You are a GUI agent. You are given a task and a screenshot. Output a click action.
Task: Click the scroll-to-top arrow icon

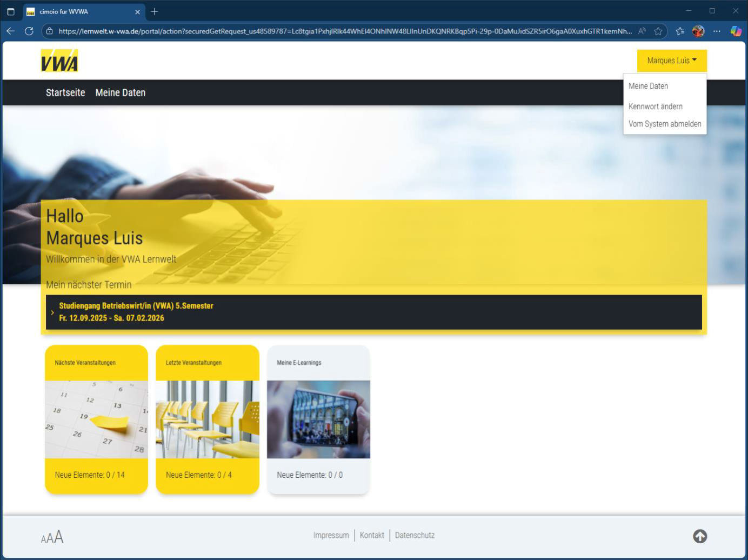[700, 536]
